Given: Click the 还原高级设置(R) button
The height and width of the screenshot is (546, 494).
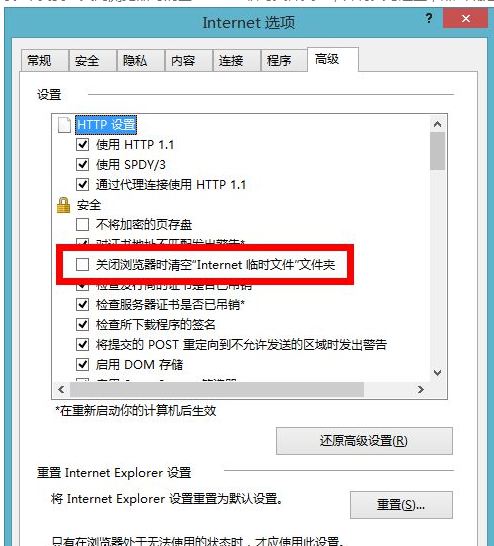Looking at the screenshot, I should point(364,441).
